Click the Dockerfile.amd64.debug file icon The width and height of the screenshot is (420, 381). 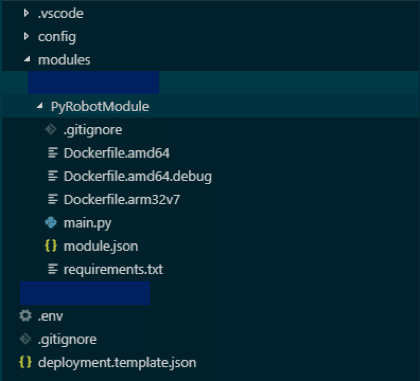pos(53,176)
